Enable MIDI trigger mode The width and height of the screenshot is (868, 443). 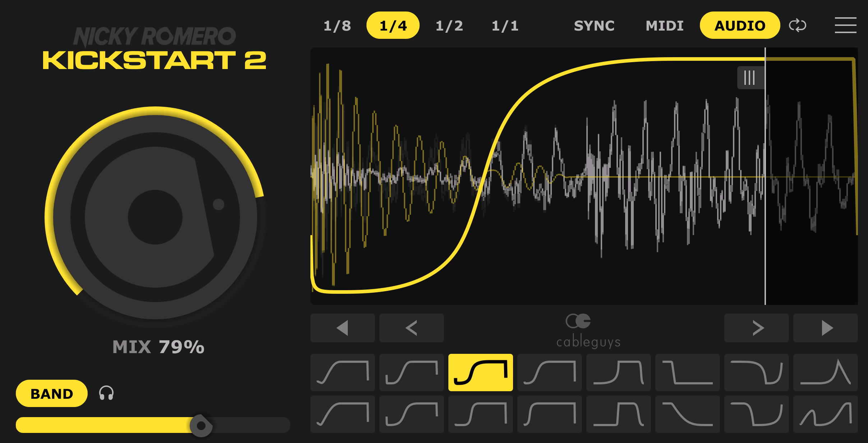pyautogui.click(x=665, y=25)
